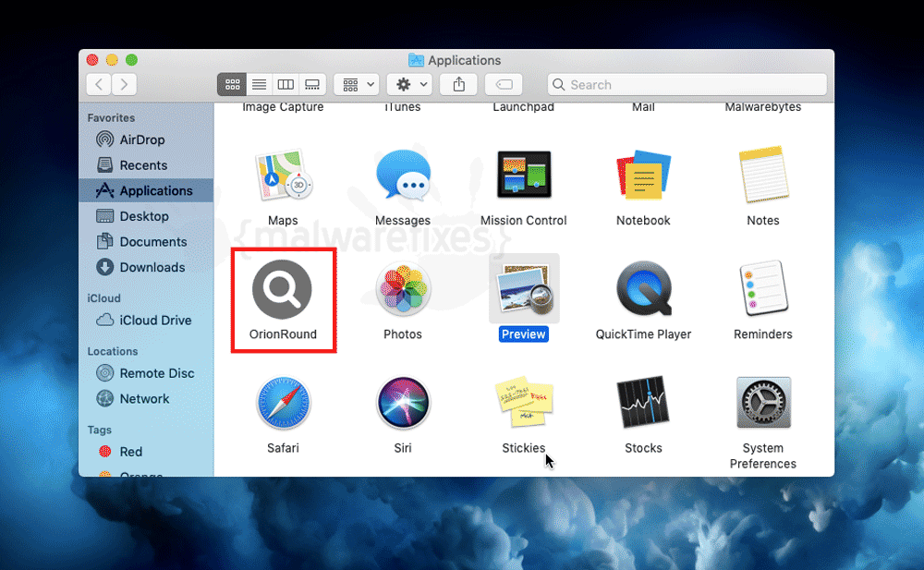Viewport: 924px width, 570px height.
Task: Select the Stocks app icon
Action: click(x=643, y=402)
